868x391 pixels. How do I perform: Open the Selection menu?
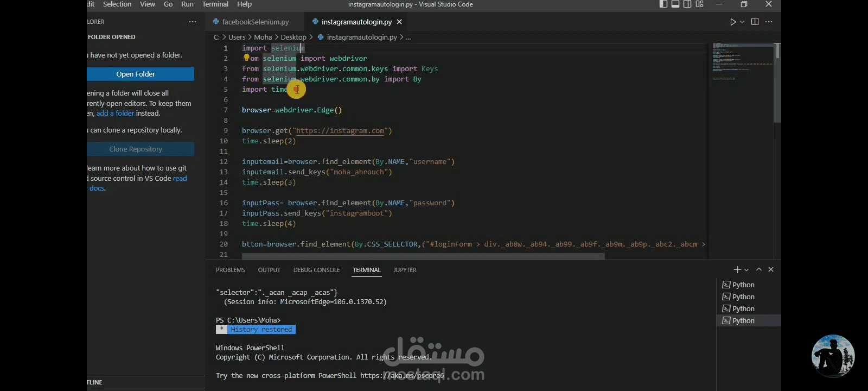(117, 4)
